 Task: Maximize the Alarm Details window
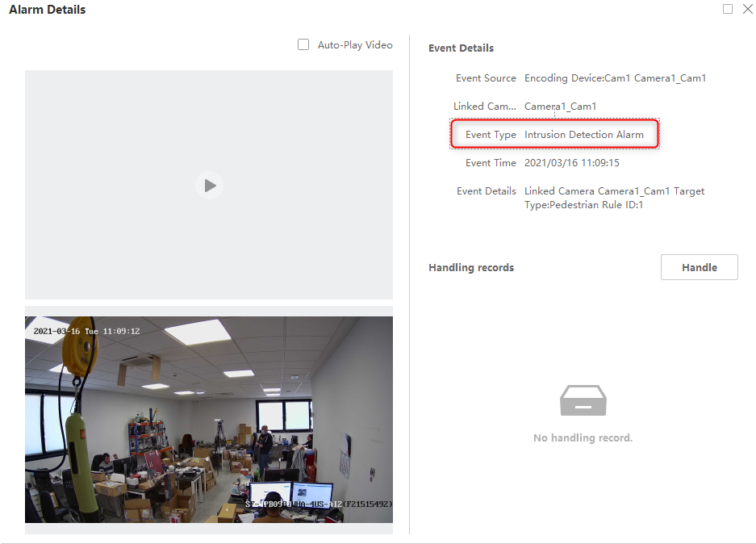point(728,9)
